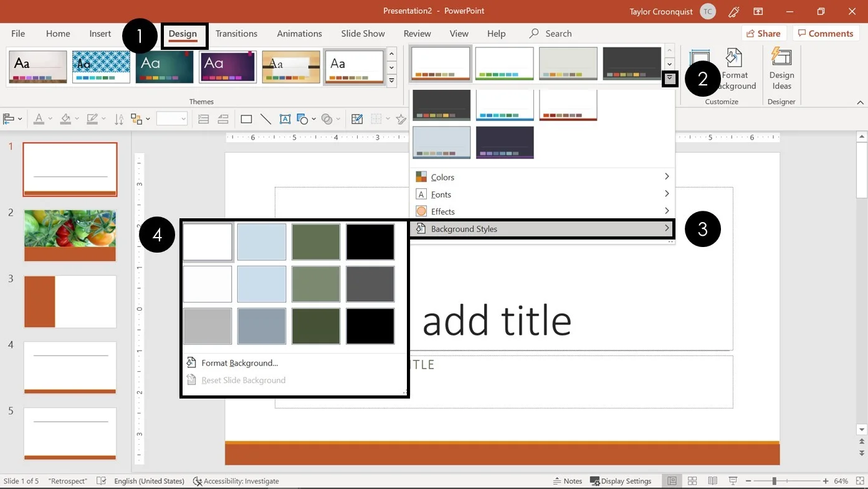The width and height of the screenshot is (868, 489).
Task: Click the zoom in plus button
Action: click(825, 481)
